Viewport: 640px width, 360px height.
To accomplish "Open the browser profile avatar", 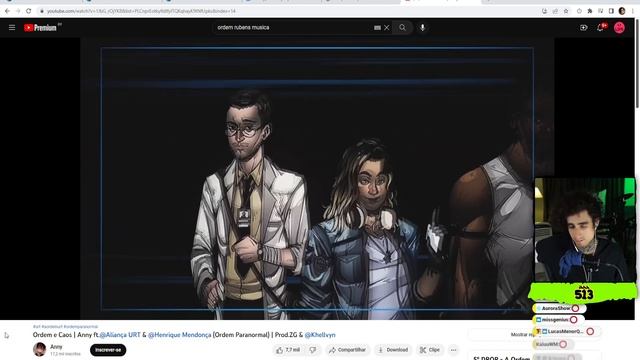I will pos(622,11).
